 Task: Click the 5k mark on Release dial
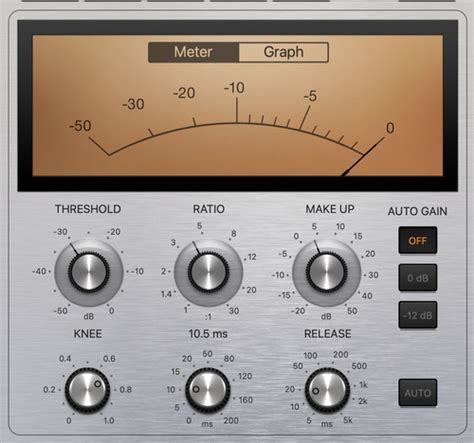coord(348,420)
